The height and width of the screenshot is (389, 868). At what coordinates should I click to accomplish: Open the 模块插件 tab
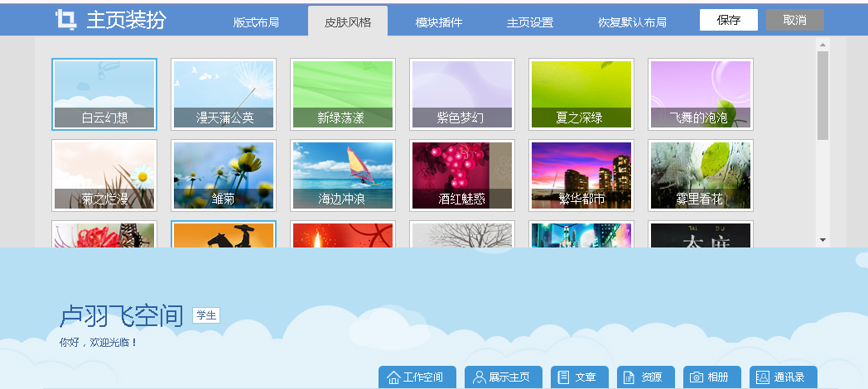439,22
